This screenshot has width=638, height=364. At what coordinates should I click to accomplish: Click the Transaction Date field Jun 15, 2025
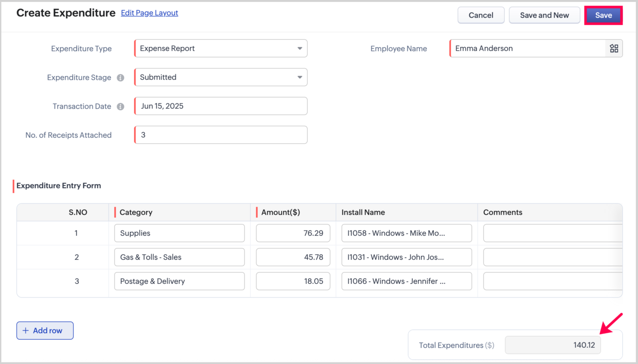coord(221,106)
